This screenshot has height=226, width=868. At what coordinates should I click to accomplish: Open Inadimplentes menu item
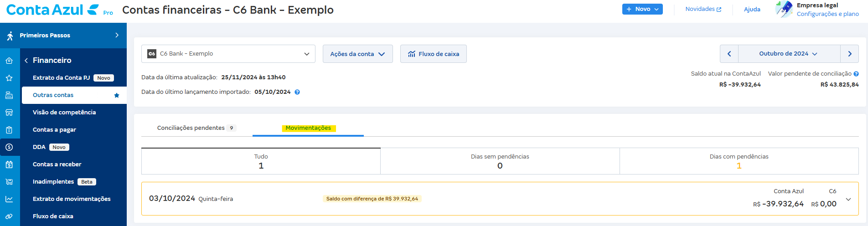pos(74,182)
